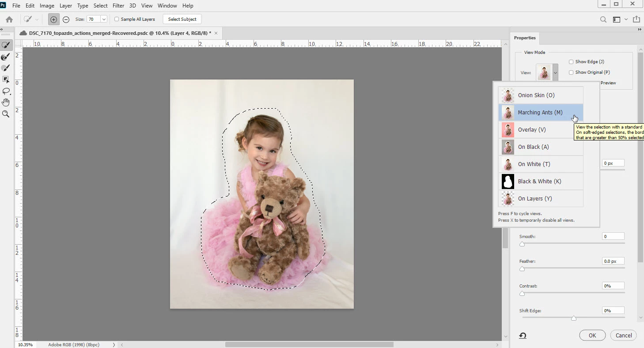This screenshot has width=644, height=348.
Task: Enable Show Original (P) checkbox
Action: tap(571, 72)
